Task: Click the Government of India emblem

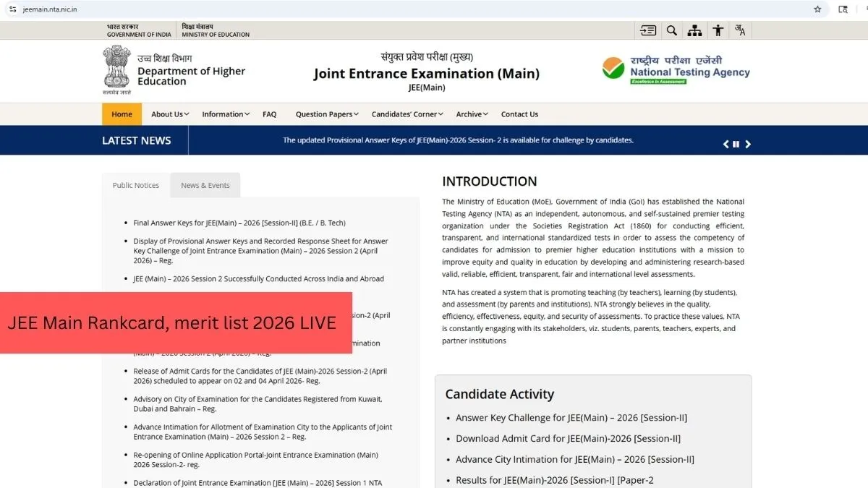Action: [x=116, y=69]
